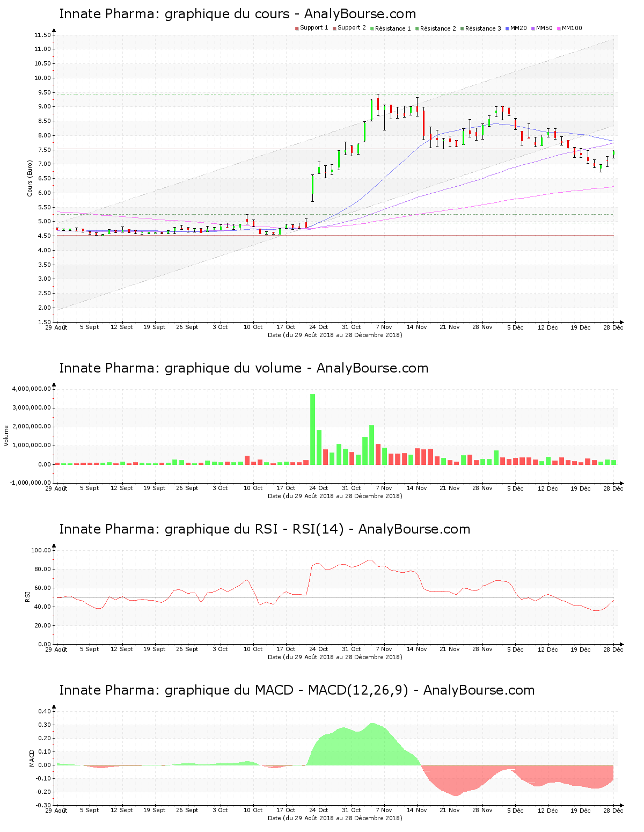Click the 50.00... 60.00 RSI axis label
Image resolution: width=644 pixels, height=832 pixels.
point(42,588)
